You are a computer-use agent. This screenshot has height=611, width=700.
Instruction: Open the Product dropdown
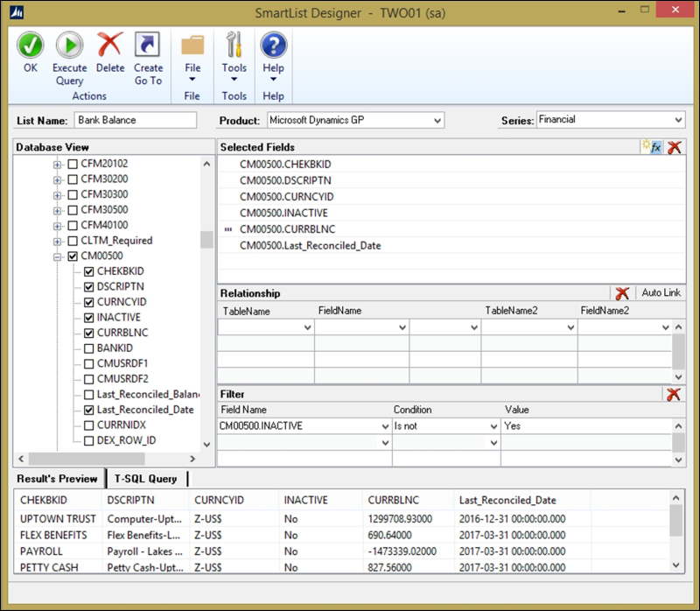437,120
